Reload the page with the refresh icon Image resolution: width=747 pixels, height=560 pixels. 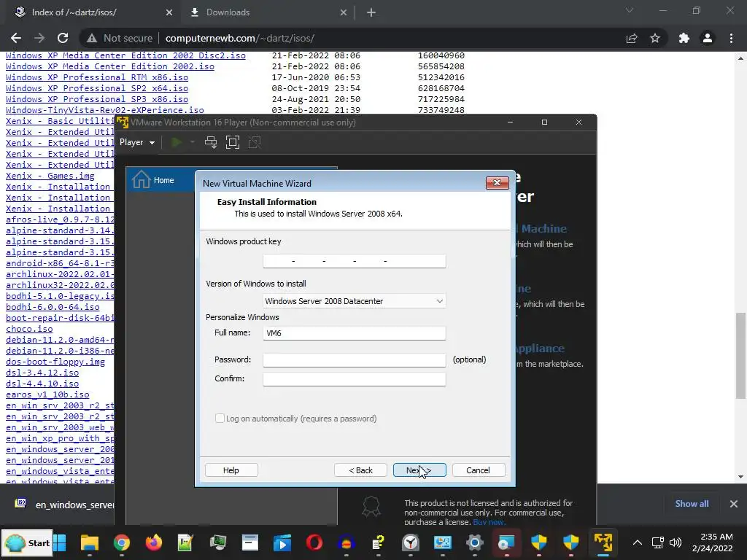click(x=63, y=38)
